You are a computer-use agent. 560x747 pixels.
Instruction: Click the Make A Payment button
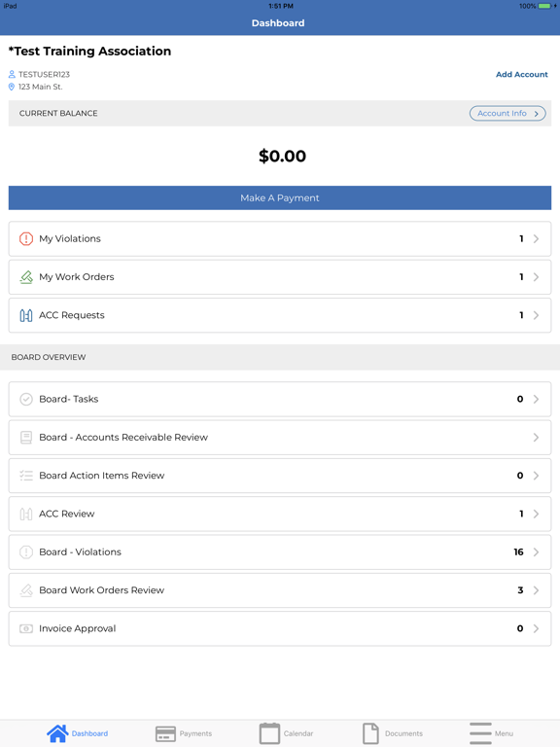point(280,197)
